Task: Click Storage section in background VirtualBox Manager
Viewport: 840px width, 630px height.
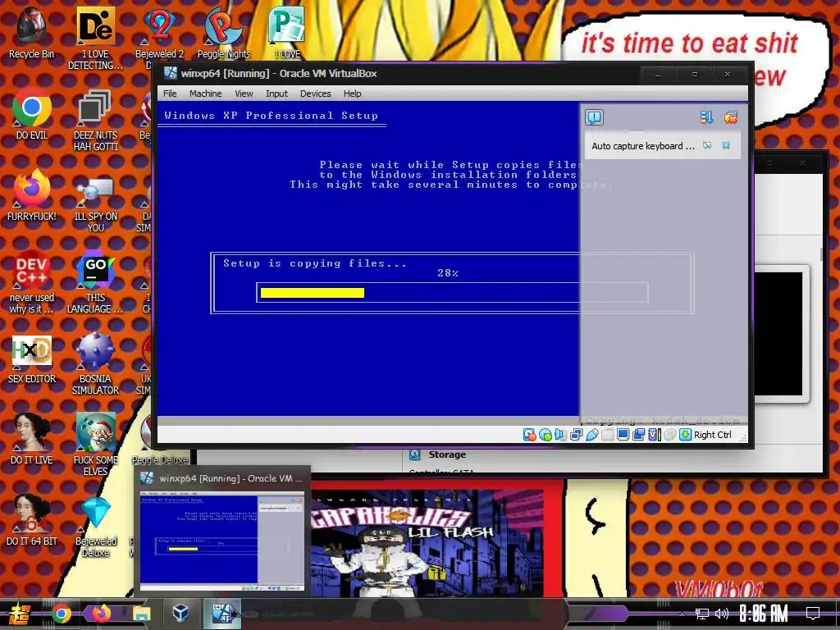Action: [447, 454]
